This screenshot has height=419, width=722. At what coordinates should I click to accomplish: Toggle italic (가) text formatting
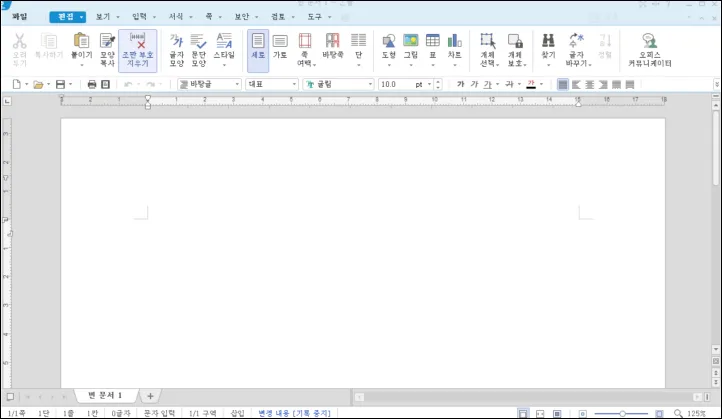[474, 84]
